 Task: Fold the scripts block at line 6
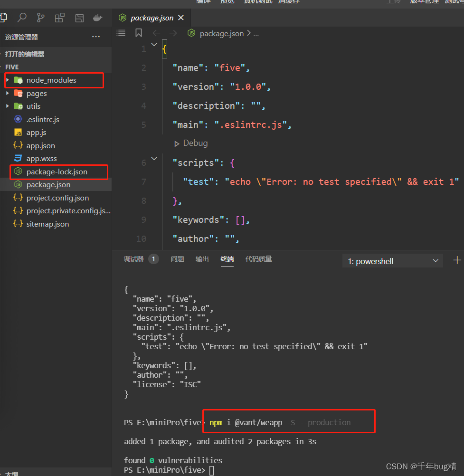click(154, 159)
